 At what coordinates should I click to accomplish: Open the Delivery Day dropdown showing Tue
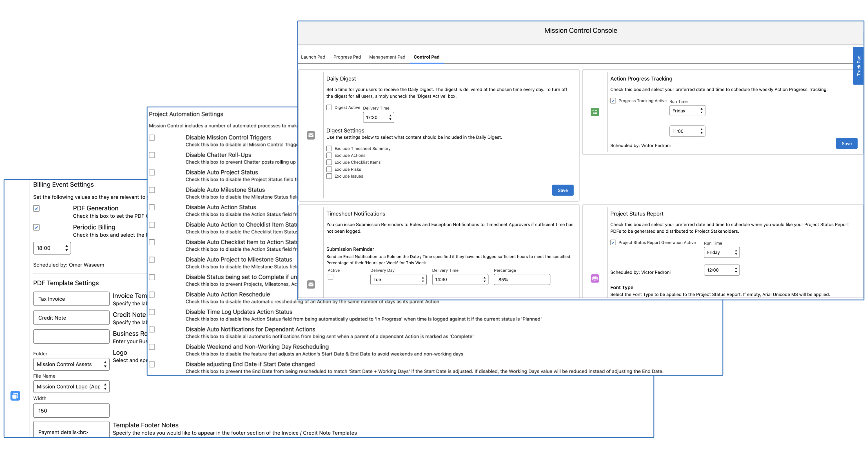click(x=398, y=279)
